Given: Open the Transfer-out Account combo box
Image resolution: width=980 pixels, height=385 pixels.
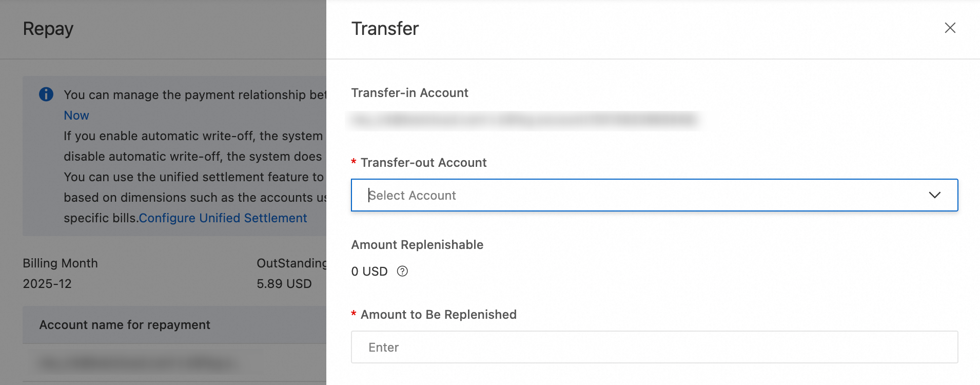Looking at the screenshot, I should point(641,195).
